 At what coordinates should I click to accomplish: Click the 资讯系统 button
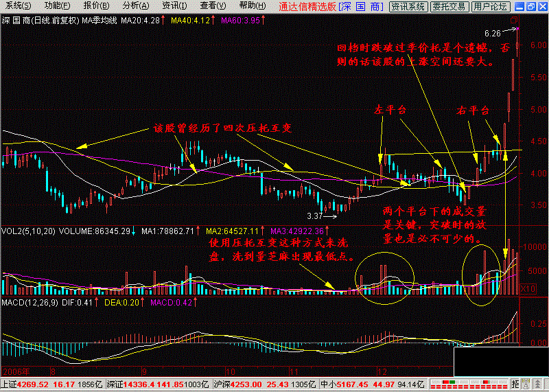click(408, 6)
